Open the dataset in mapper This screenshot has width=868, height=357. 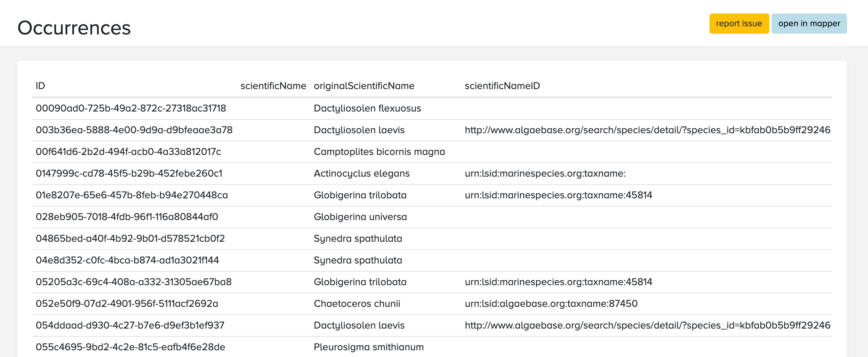coord(809,24)
